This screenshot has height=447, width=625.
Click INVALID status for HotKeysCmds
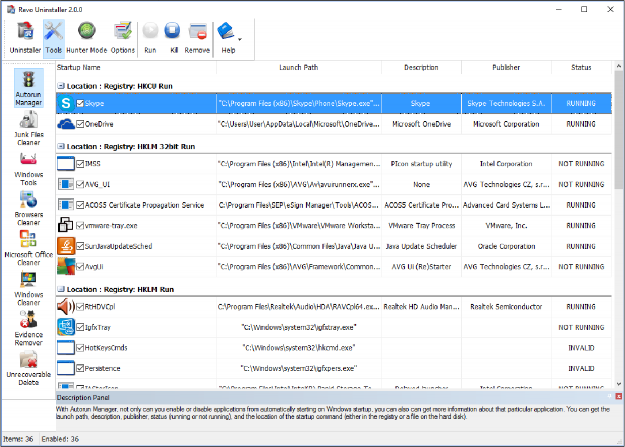pos(581,348)
